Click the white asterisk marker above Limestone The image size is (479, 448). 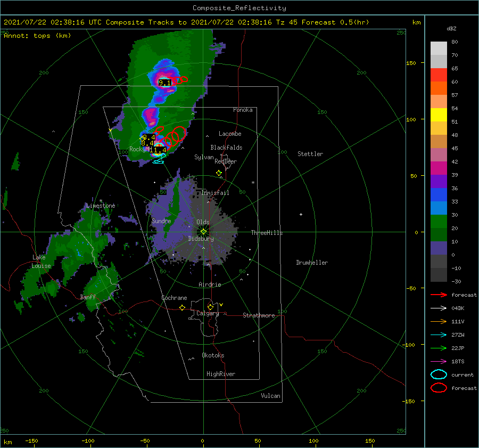pyautogui.click(x=101, y=201)
